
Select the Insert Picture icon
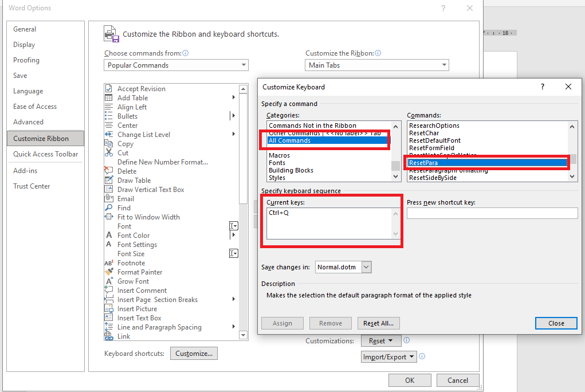pyautogui.click(x=108, y=309)
